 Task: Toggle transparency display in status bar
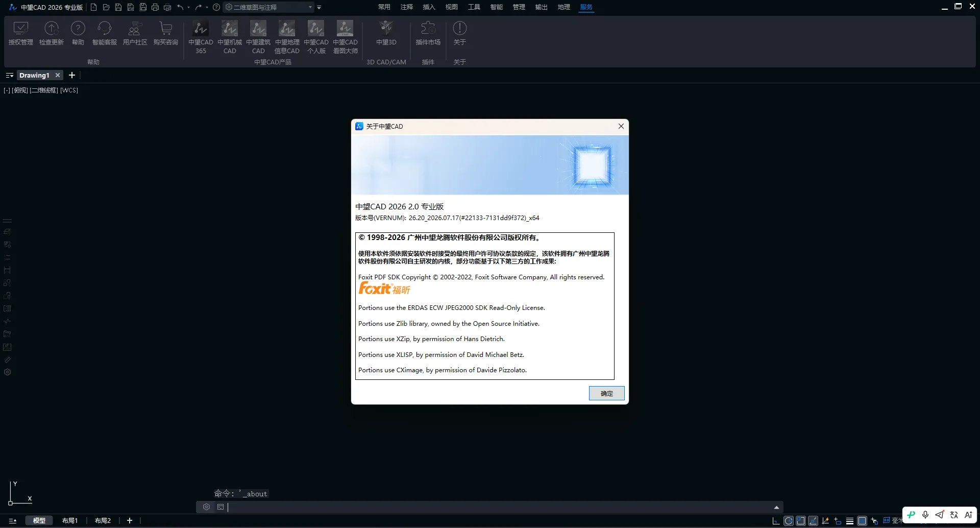[862, 521]
